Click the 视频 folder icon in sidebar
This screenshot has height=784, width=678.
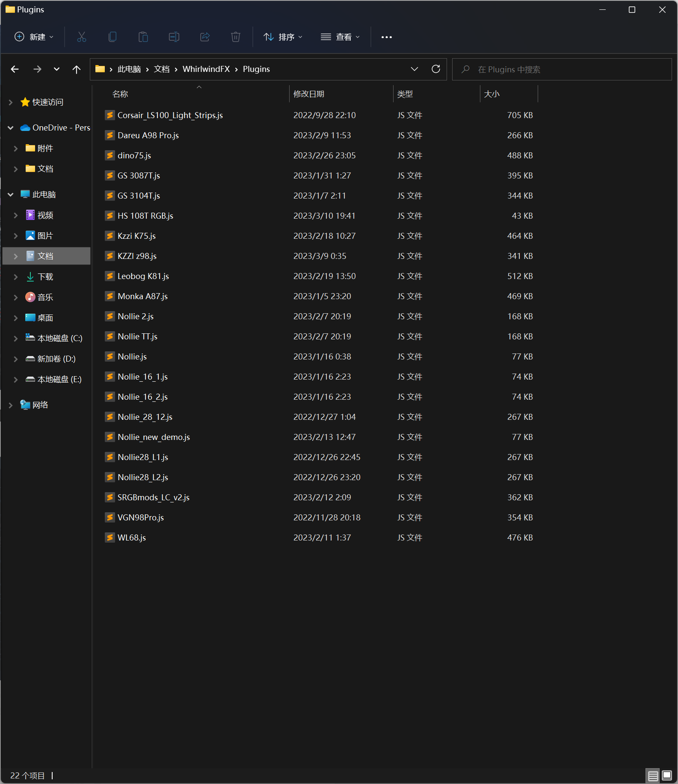click(x=30, y=215)
